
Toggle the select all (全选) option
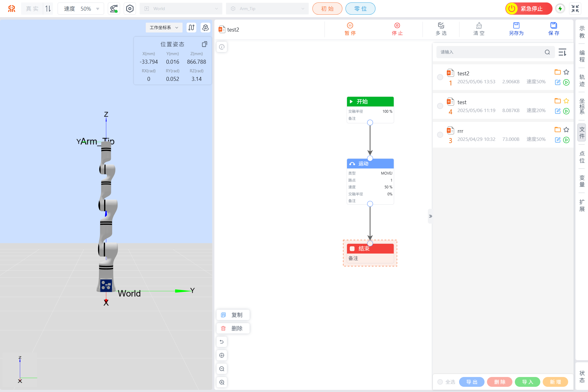coord(440,382)
